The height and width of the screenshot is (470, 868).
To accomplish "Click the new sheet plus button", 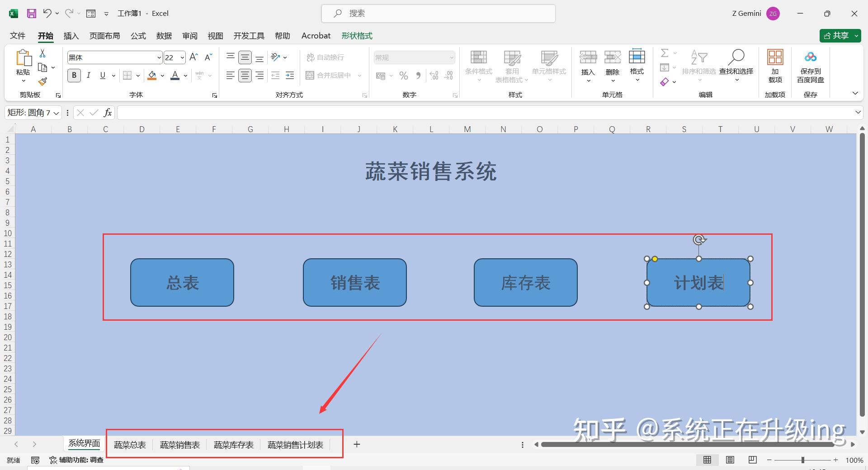I will click(357, 444).
